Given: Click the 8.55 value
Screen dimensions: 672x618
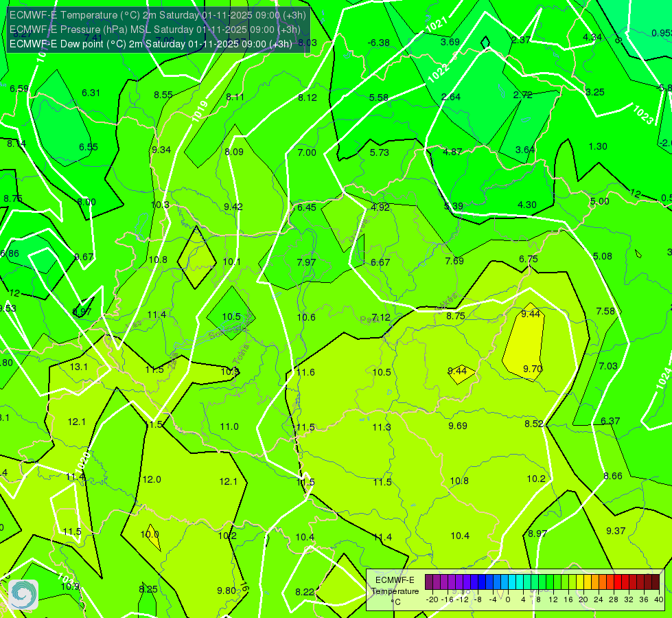Looking at the screenshot, I should click(163, 95).
